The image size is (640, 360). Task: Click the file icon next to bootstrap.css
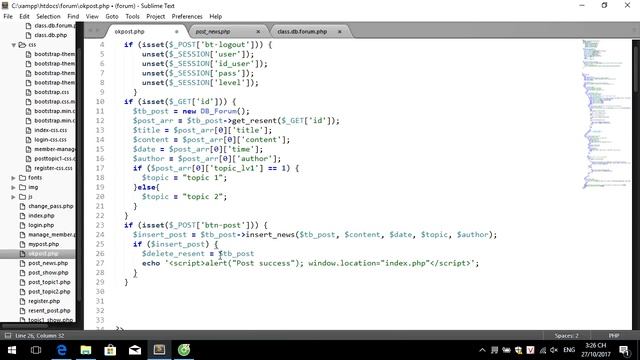pyautogui.click(x=28, y=92)
